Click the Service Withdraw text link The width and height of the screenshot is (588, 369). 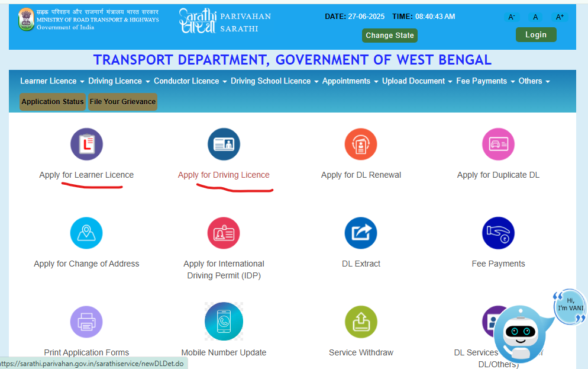click(361, 353)
